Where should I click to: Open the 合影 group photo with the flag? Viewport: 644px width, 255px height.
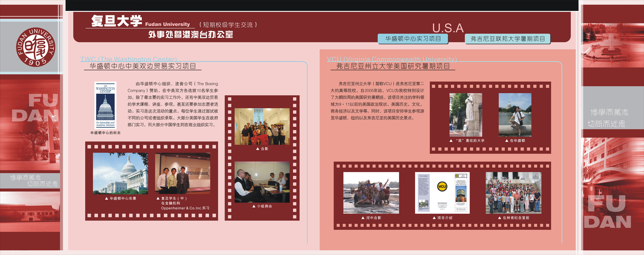pos(262,126)
